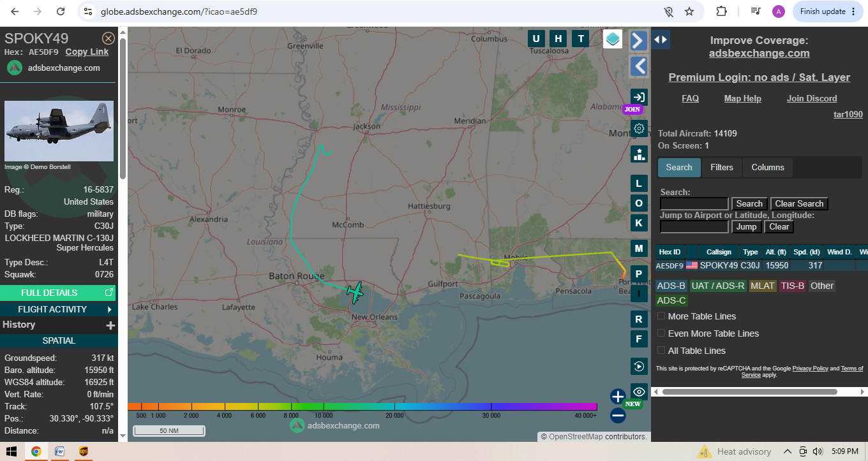Select the SPOKY49 aircraft on map
Image resolution: width=868 pixels, height=461 pixels.
click(x=355, y=292)
